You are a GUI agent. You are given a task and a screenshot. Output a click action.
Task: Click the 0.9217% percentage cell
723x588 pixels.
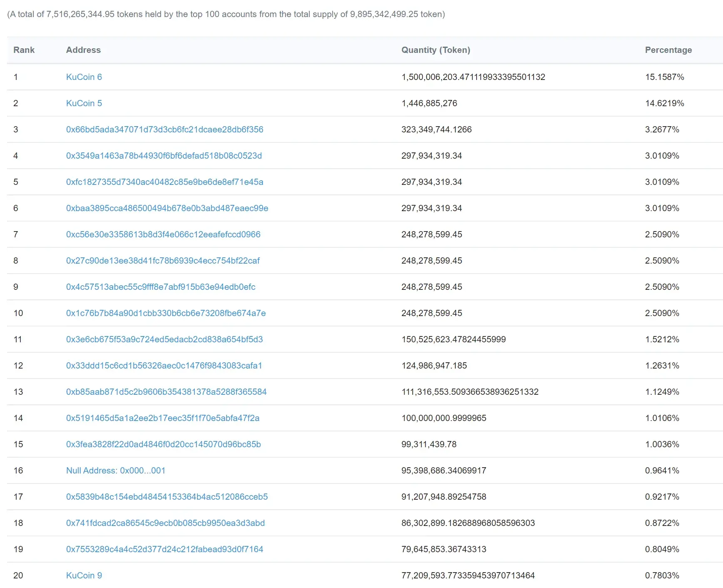[662, 497]
